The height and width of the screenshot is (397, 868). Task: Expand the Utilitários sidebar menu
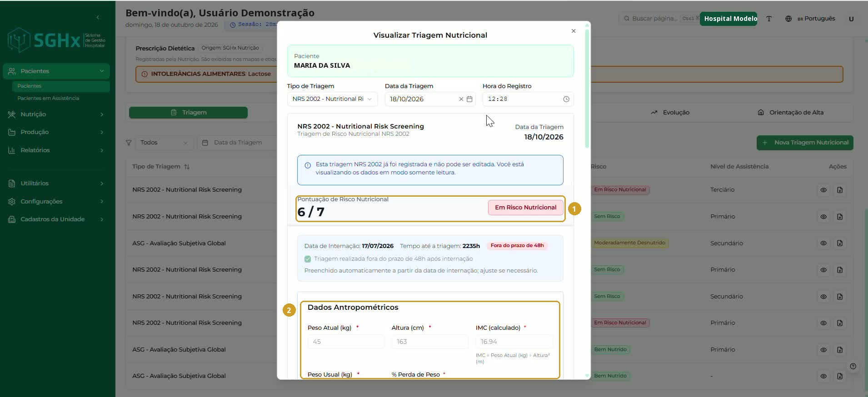point(56,184)
